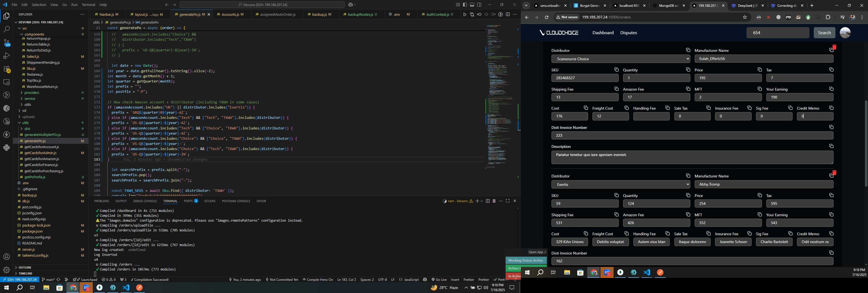
Task: Open the Copilot icon in the VS Code status bar
Action: [x=425, y=279]
